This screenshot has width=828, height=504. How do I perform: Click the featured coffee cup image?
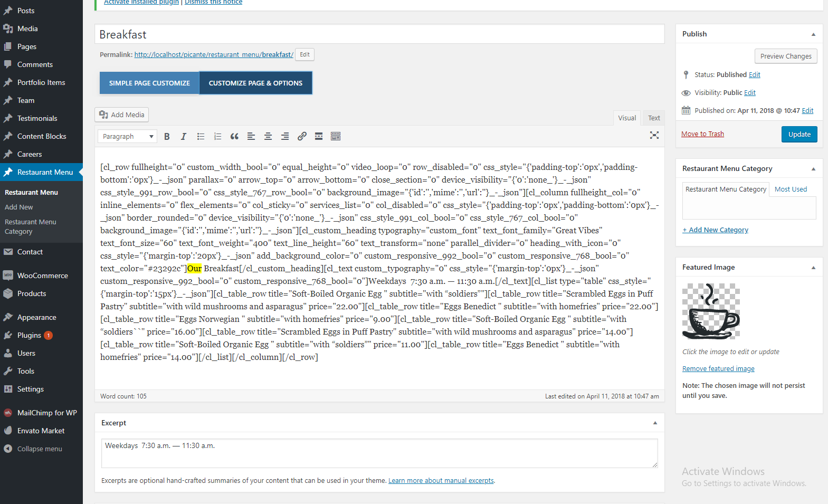tap(711, 311)
